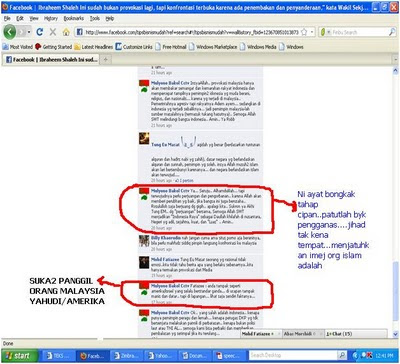Go to the Firefox Home page icon
The image size is (400, 364).
(x=66, y=32)
